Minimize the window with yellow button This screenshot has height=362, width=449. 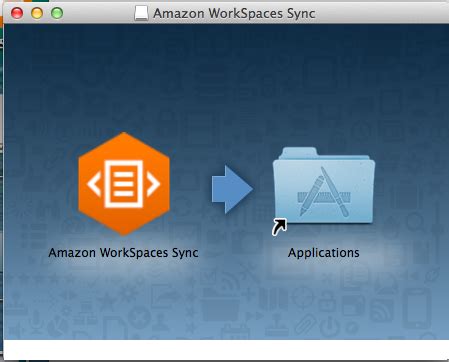click(37, 13)
